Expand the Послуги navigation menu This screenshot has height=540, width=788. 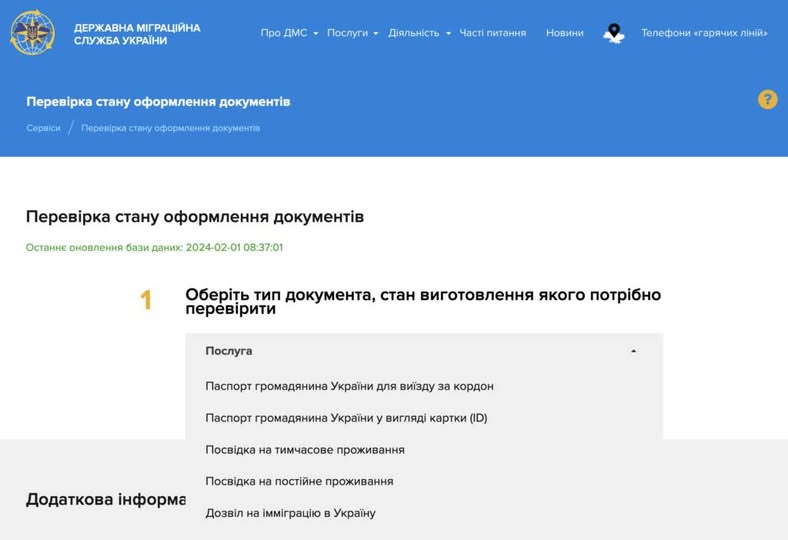tap(352, 33)
